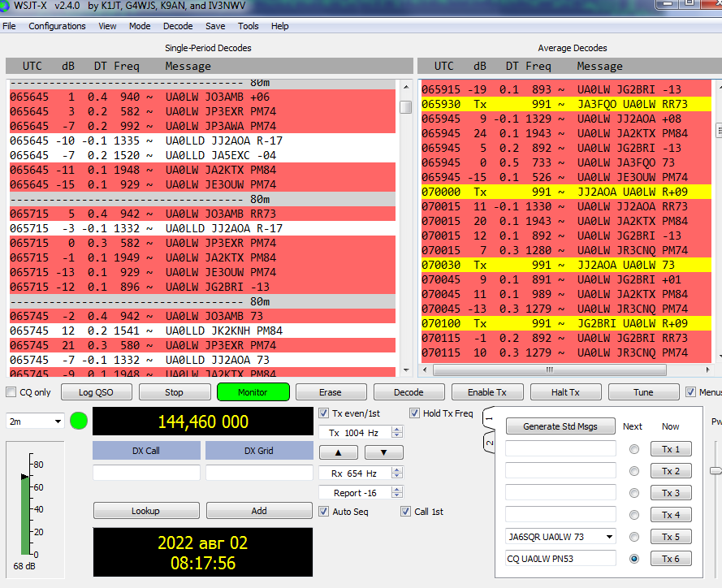
Task: Click the Tx 6 Now button
Action: click(671, 559)
